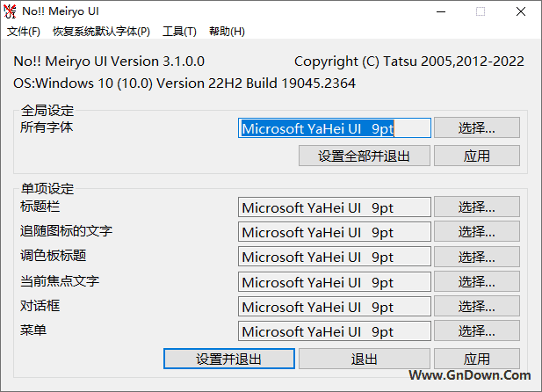
Task: Open the 工具(T) menu
Action: (x=179, y=32)
